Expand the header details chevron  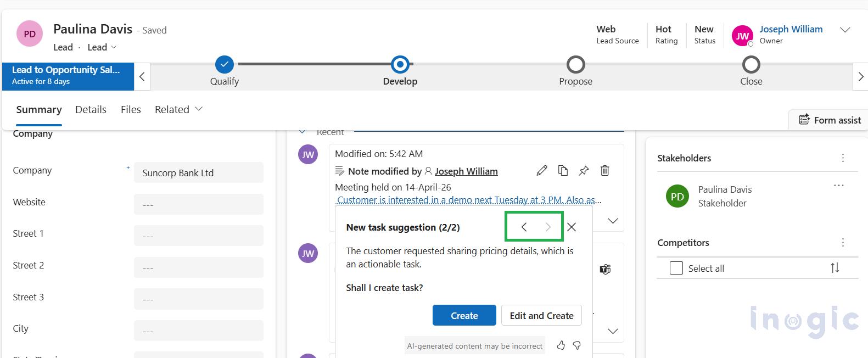[x=845, y=30]
